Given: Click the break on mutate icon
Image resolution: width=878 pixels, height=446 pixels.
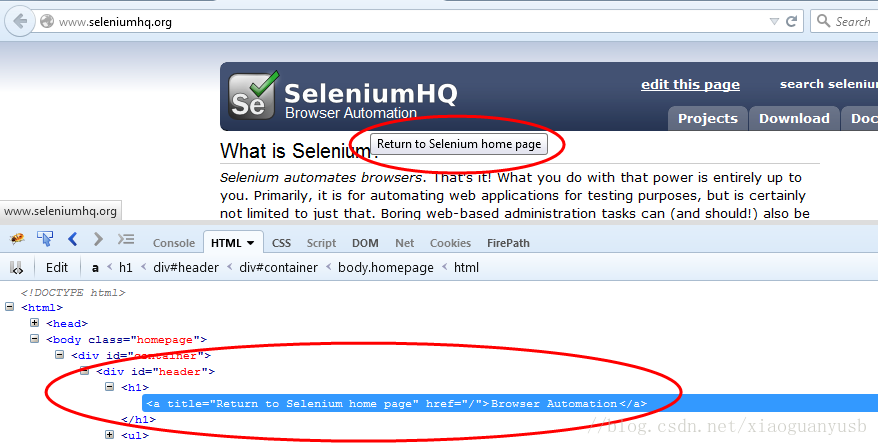Looking at the screenshot, I should 16,267.
